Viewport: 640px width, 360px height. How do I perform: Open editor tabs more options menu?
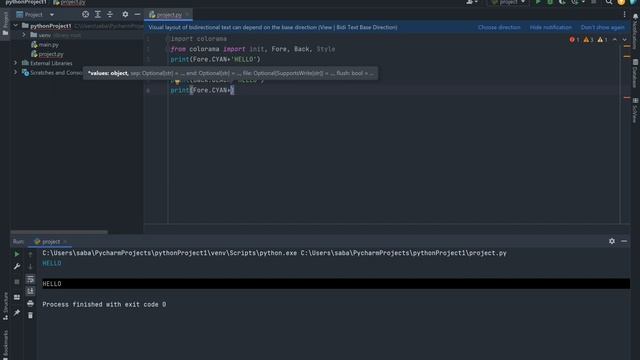click(x=624, y=15)
